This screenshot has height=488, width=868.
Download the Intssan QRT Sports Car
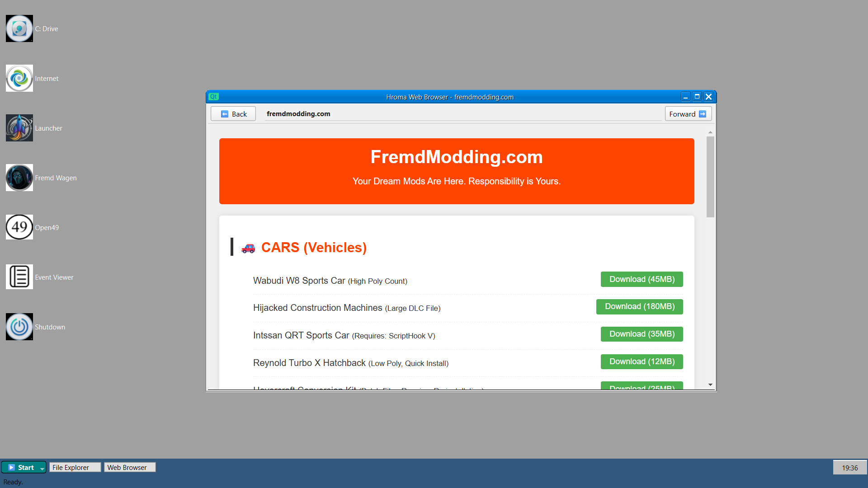(642, 334)
